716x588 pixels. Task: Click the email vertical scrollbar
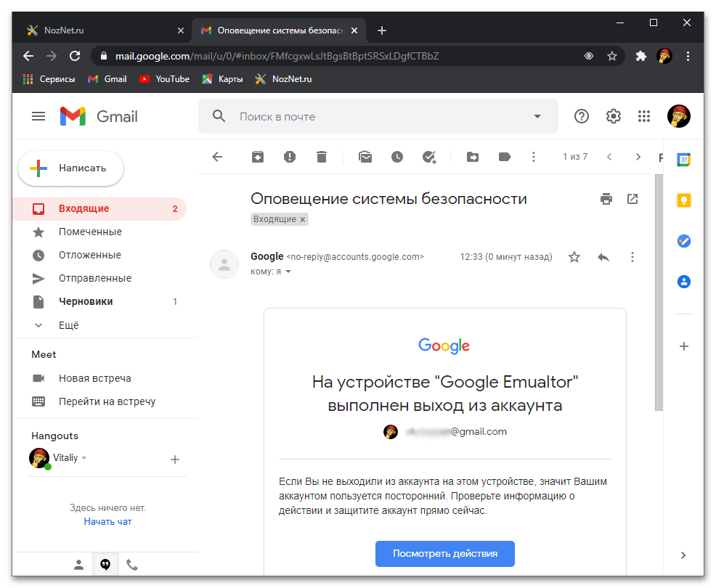658,290
